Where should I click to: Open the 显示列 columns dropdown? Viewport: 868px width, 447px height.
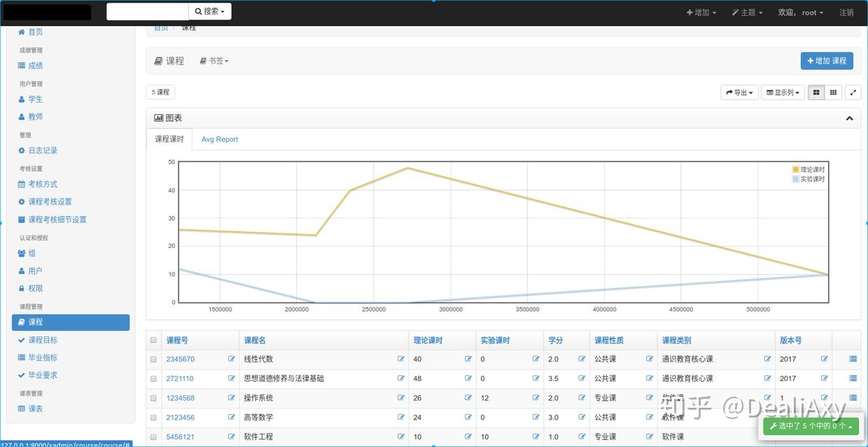coord(783,92)
